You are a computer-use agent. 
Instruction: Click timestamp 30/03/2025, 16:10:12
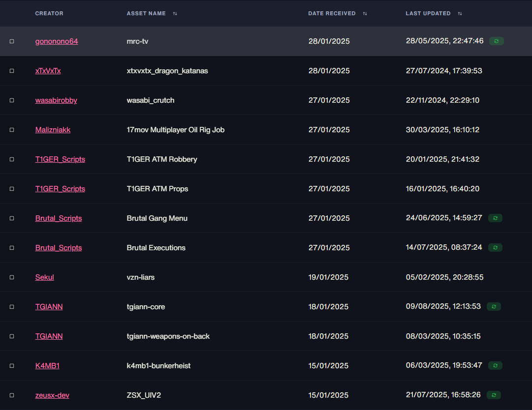pos(442,129)
